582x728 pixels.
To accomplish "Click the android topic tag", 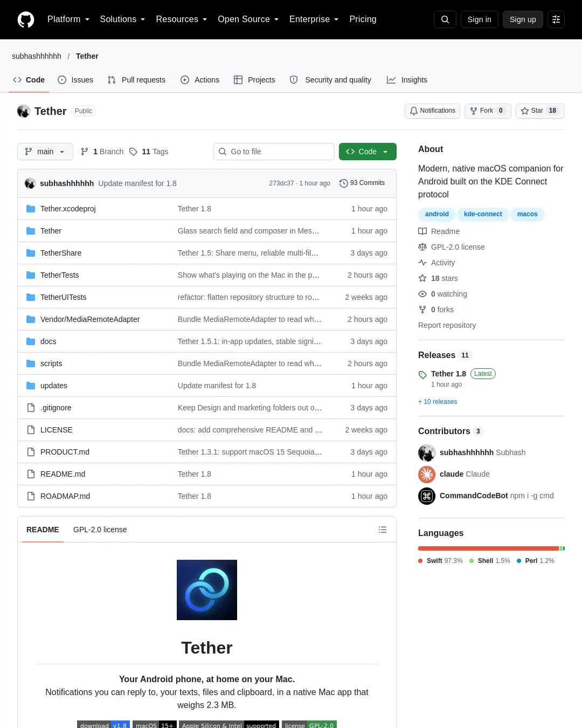I will click(x=437, y=214).
